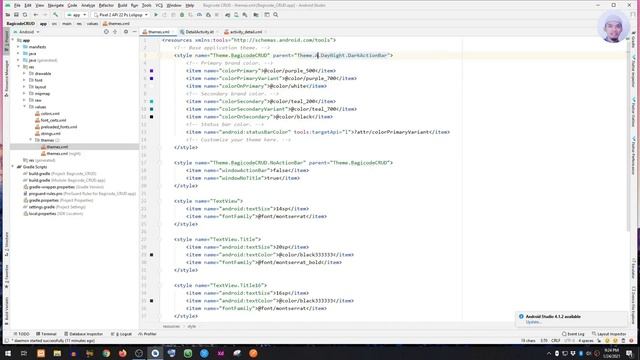The image size is (640, 360).
Task: Expand the manifests folder
Action: (18, 47)
